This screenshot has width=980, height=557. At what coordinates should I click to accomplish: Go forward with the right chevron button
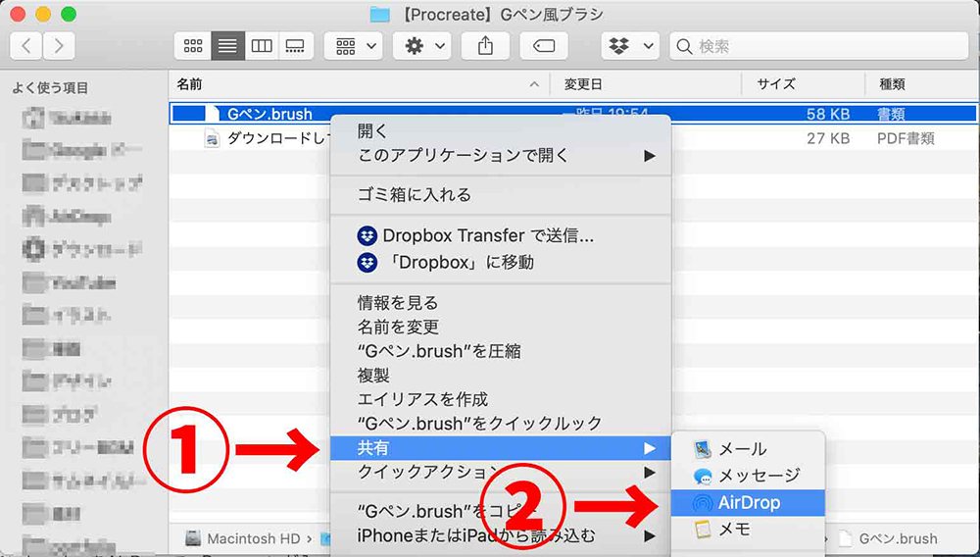point(59,46)
